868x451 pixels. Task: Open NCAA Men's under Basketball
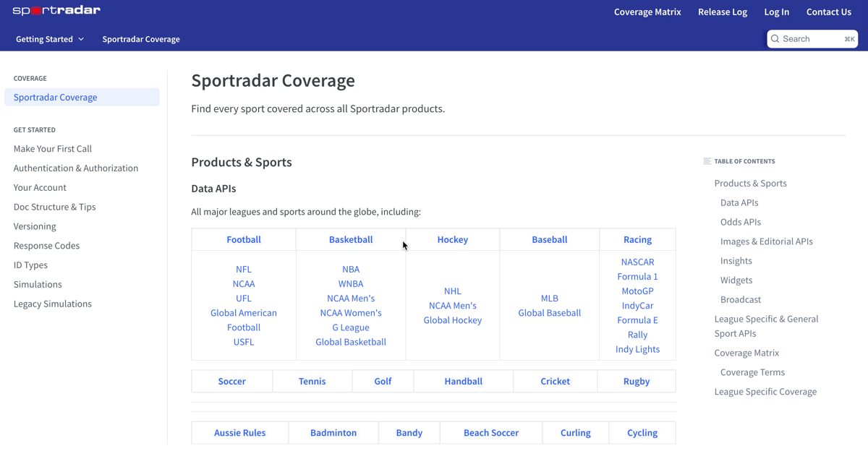(x=351, y=298)
